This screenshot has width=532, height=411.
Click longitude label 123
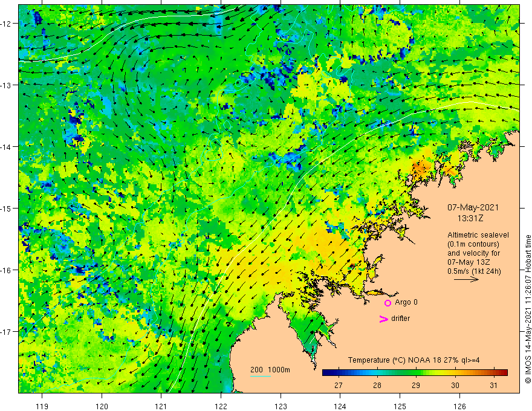coord(281,406)
